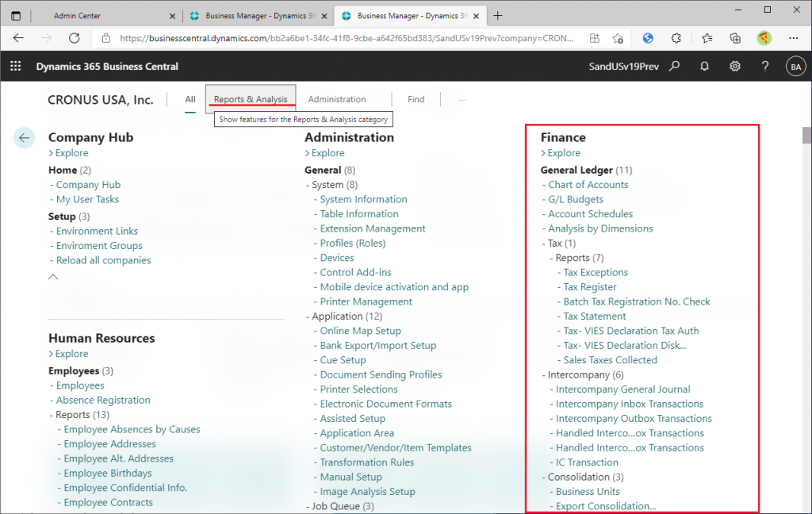The width and height of the screenshot is (812, 514).
Task: Click the round back arrow button
Action: pos(24,138)
